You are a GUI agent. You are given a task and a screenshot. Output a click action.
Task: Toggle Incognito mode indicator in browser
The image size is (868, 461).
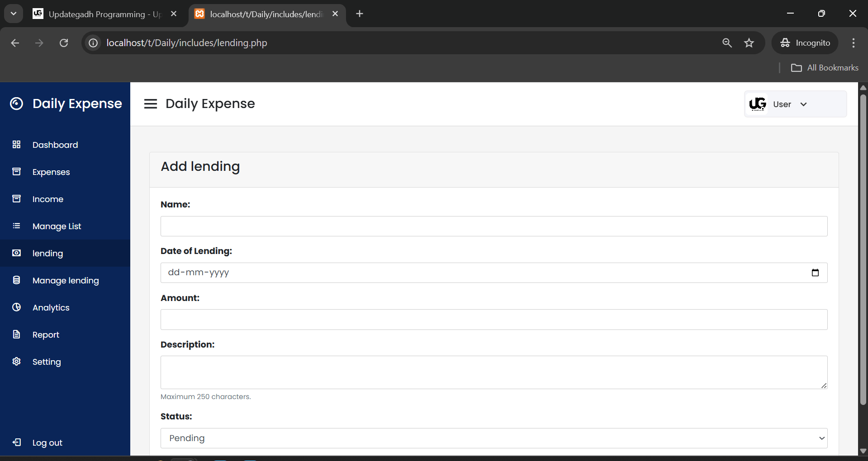click(806, 42)
